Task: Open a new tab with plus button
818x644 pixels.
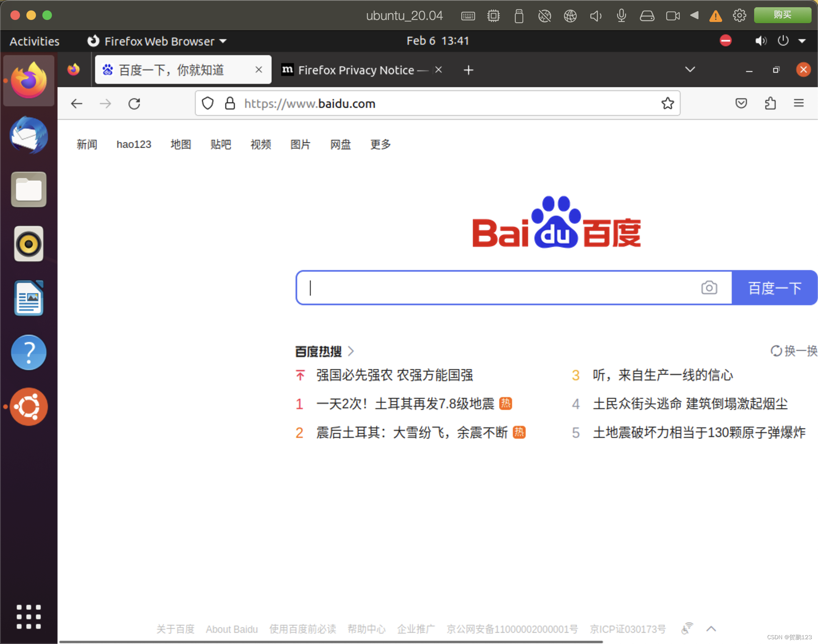Action: pyautogui.click(x=468, y=70)
